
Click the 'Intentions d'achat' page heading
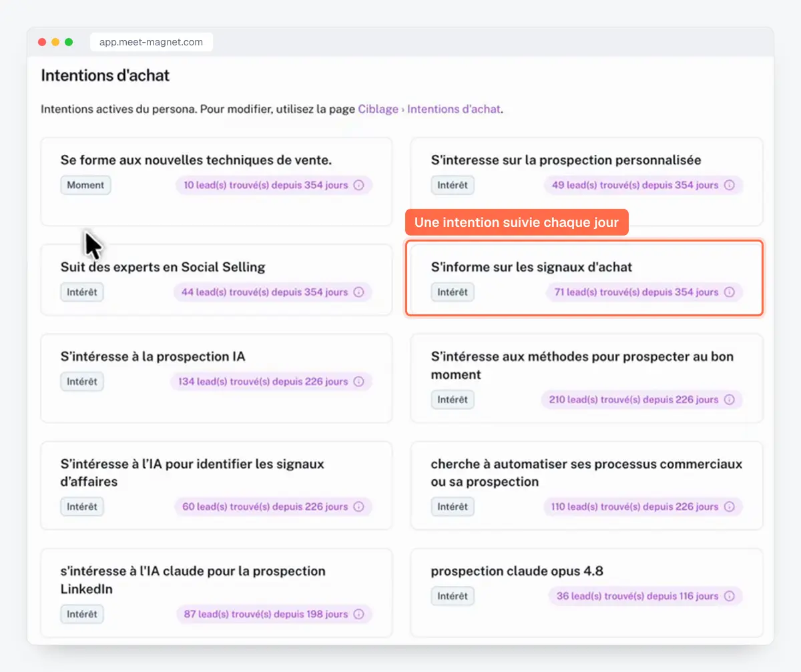coord(105,75)
